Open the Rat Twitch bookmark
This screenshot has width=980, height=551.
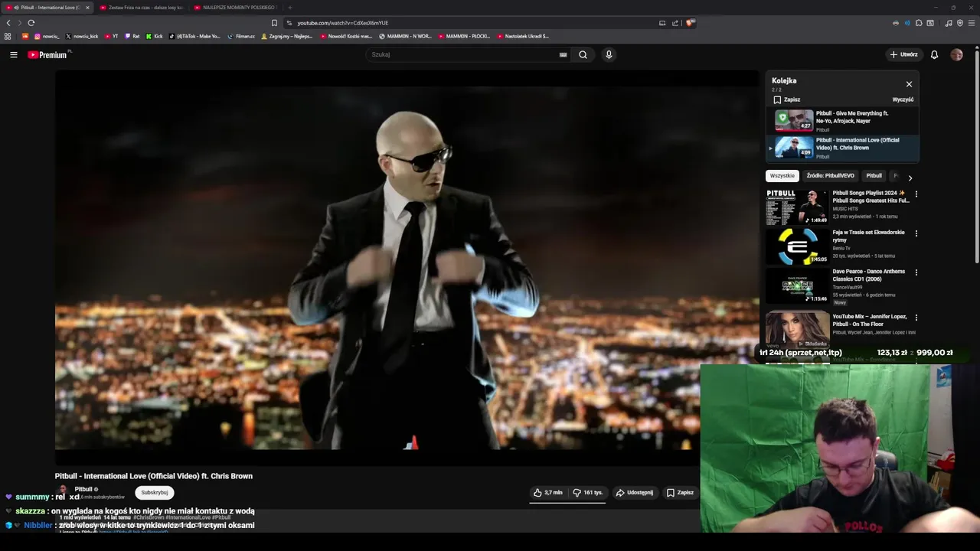point(132,36)
